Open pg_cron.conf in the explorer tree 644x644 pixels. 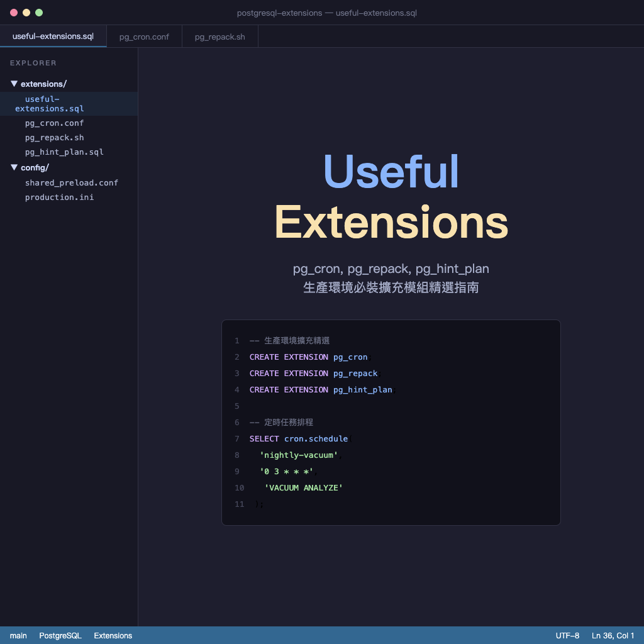54,123
